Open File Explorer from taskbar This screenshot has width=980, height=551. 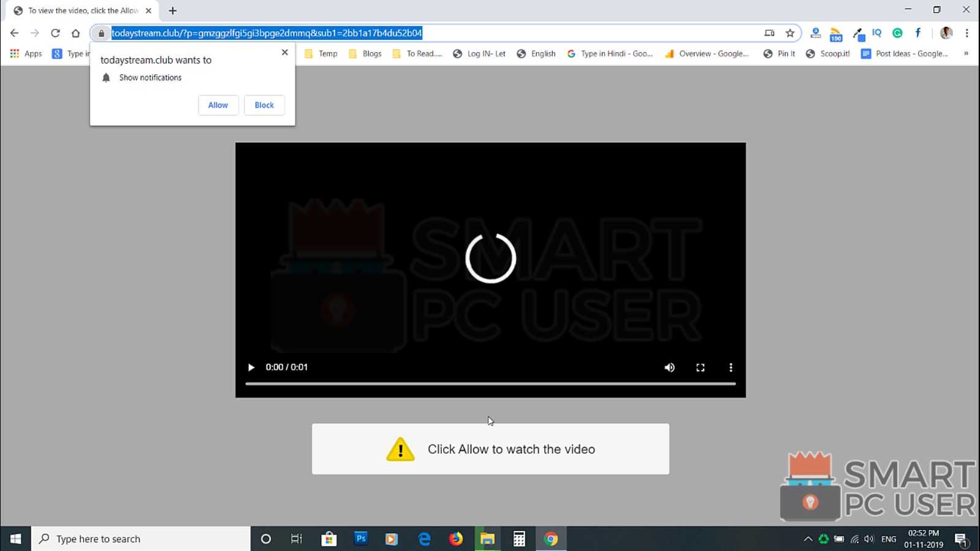click(x=487, y=539)
